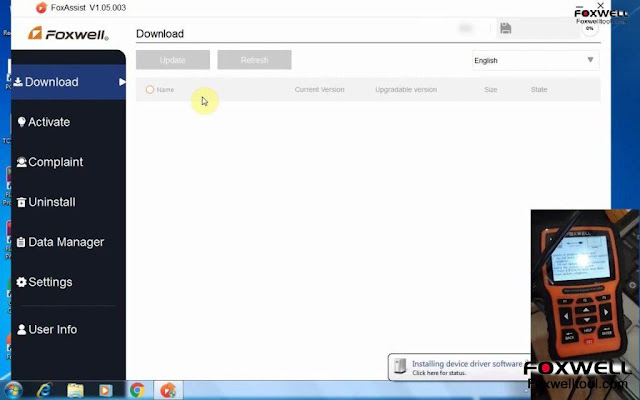Click the arrow next to Download item
The height and width of the screenshot is (400, 640).
122,82
